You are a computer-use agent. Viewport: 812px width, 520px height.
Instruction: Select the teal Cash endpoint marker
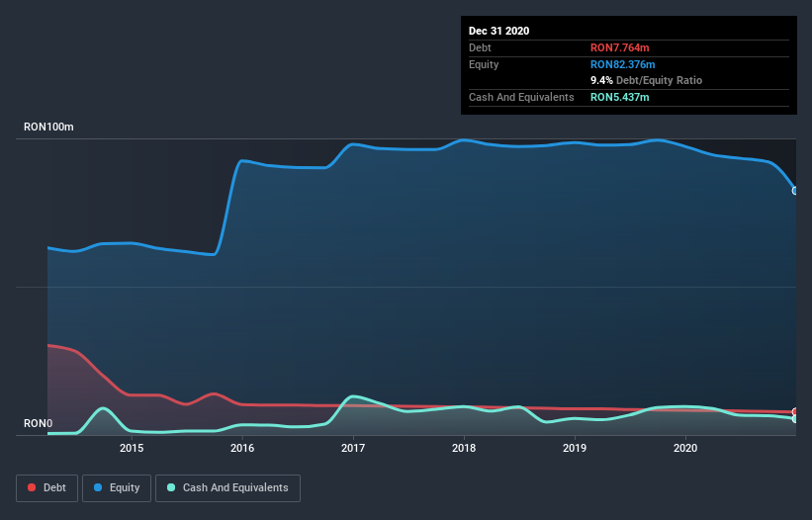click(795, 418)
